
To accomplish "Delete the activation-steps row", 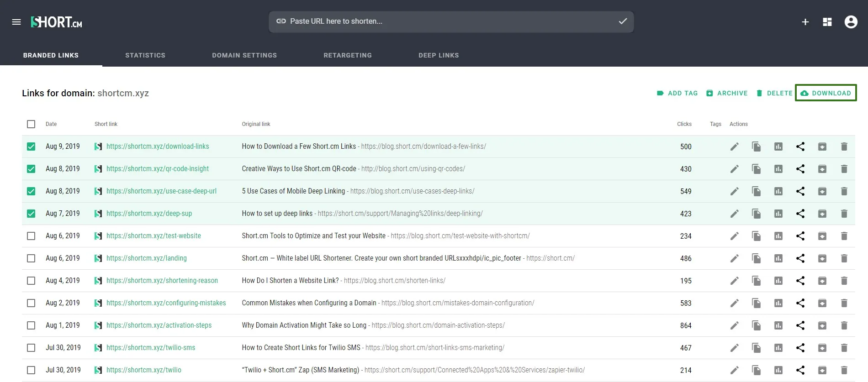I will click(x=844, y=325).
